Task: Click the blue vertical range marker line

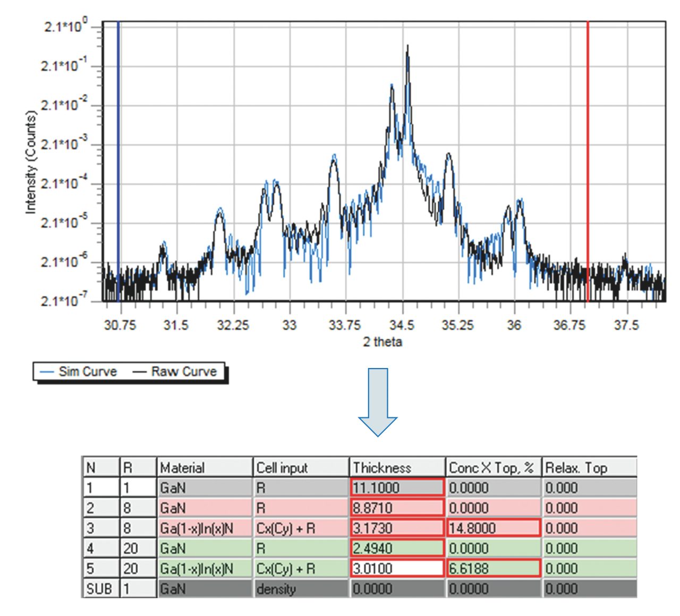Action: click(118, 159)
